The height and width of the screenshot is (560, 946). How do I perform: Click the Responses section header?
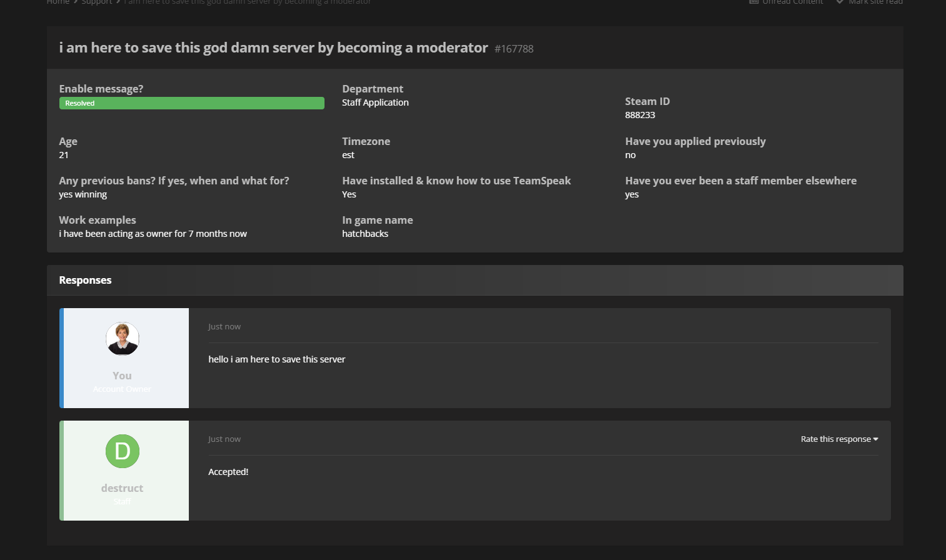click(475, 280)
